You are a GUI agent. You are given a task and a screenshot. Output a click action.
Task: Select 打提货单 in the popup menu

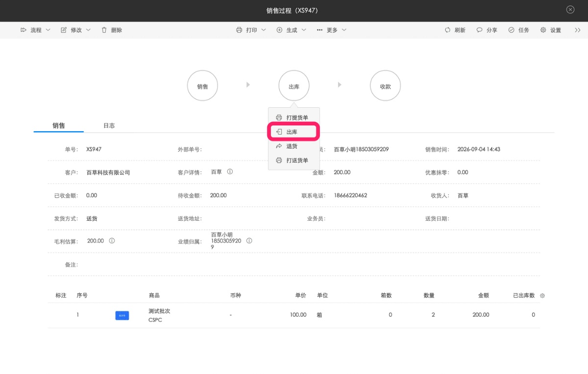tap(294, 117)
